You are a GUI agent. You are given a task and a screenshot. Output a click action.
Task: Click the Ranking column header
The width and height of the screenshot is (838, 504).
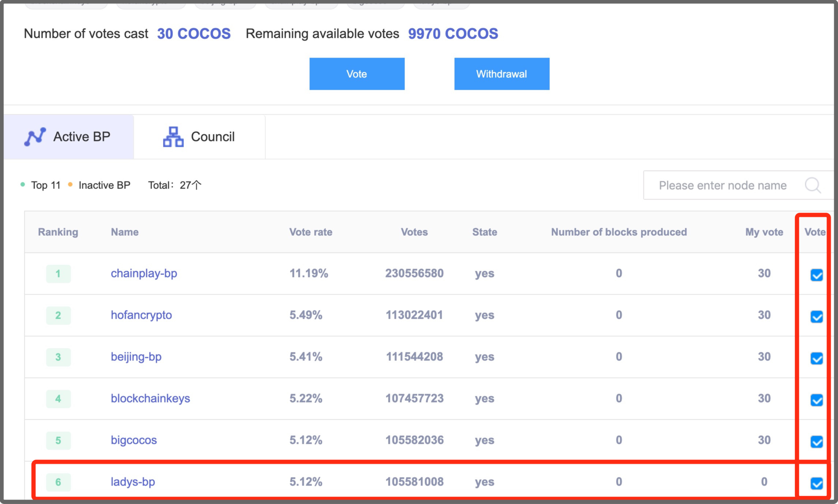[x=58, y=232]
